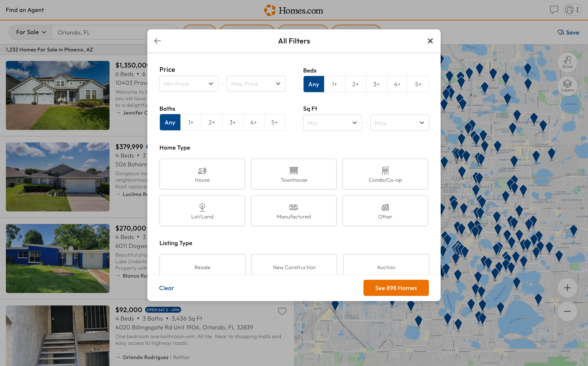Image resolution: width=588 pixels, height=366 pixels.
Task: Activate the Draw tool on map
Action: click(567, 63)
